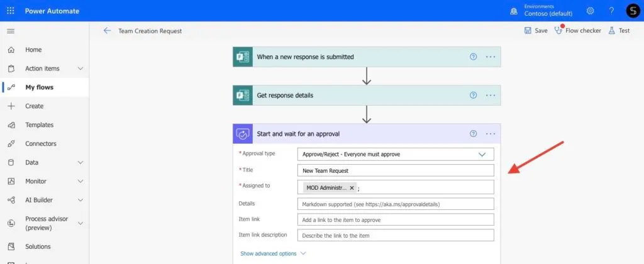
Task: Open help for 'When a new response is submitted'
Action: click(x=473, y=57)
